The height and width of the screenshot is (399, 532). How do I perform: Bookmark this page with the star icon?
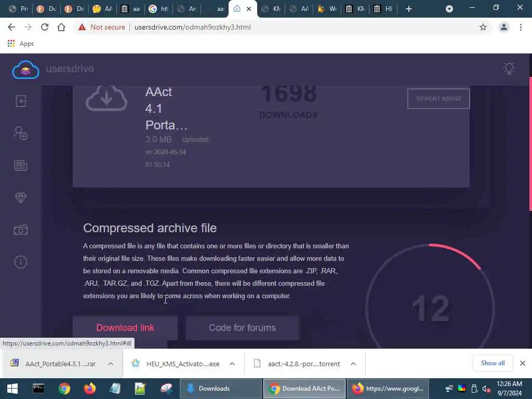483,27
